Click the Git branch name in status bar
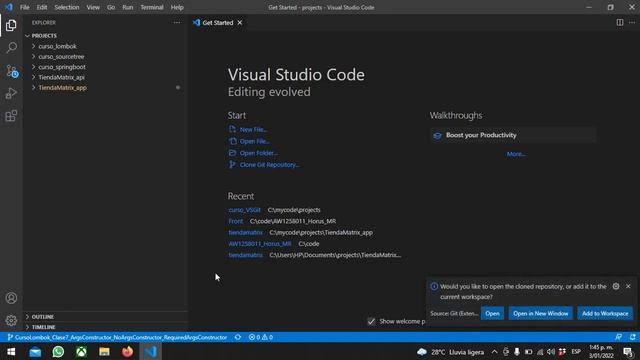The height and width of the screenshot is (360, 640). (x=118, y=337)
